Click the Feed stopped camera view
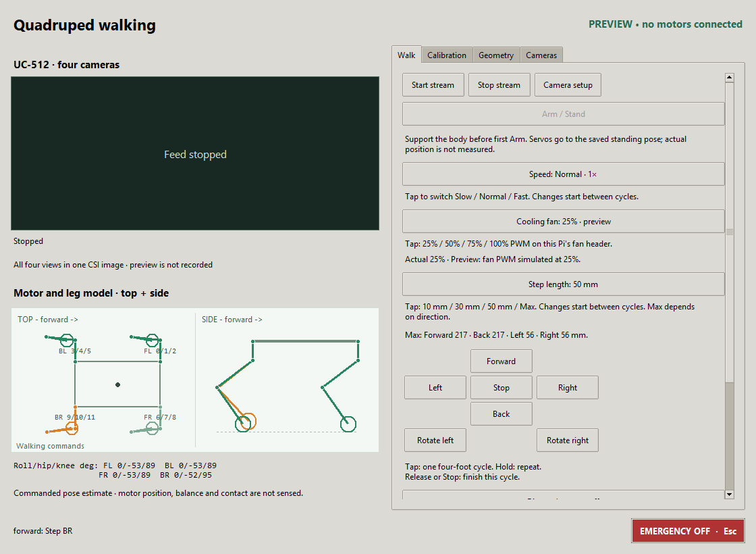 pos(195,153)
